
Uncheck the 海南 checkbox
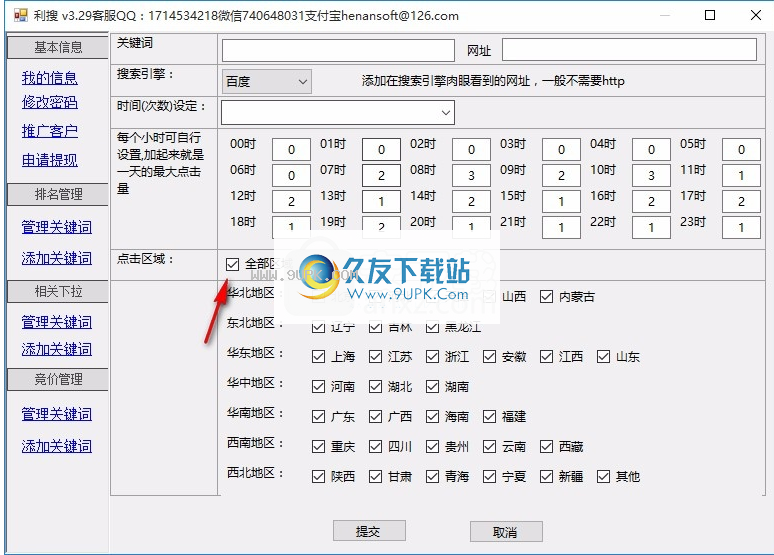[x=432, y=417]
